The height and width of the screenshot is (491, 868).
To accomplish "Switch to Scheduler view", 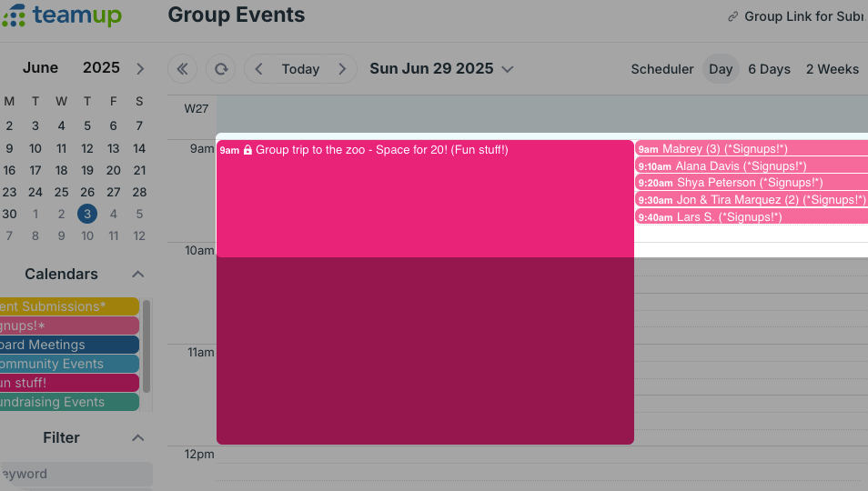I will coord(661,69).
